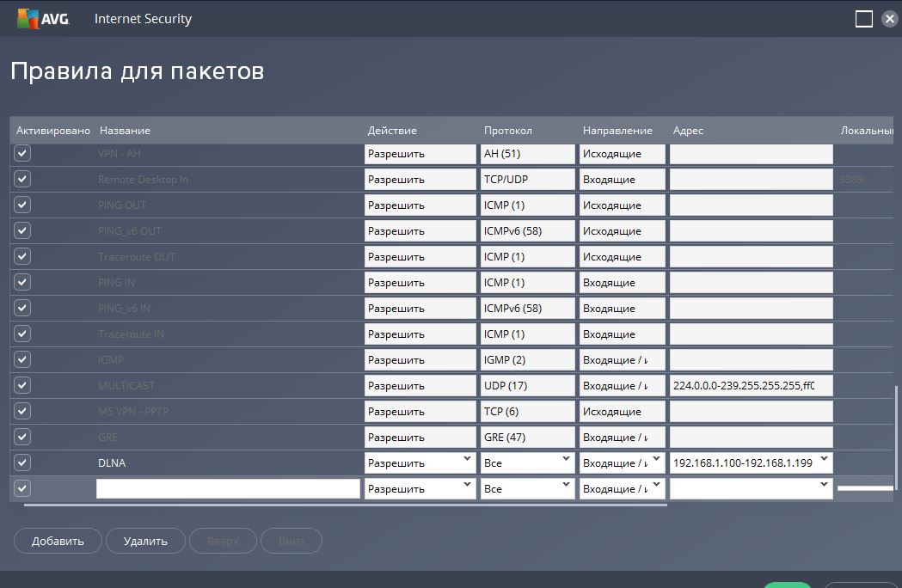This screenshot has width=902, height=588.
Task: Select the DLNA rule name
Action: pyautogui.click(x=112, y=462)
